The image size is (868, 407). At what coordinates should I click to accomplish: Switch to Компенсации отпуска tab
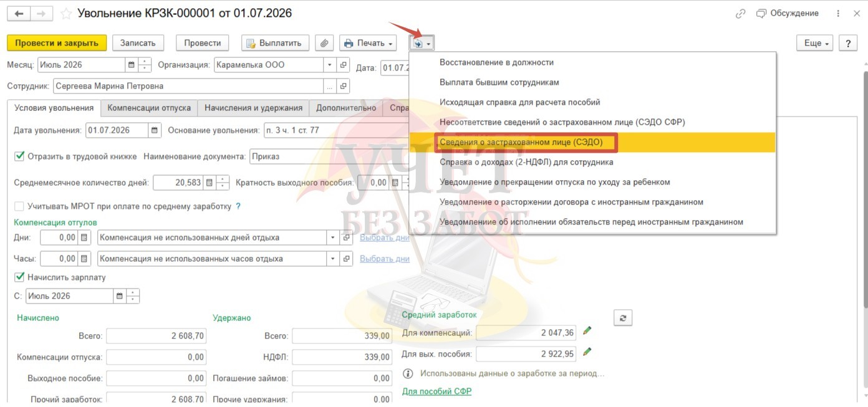point(149,108)
